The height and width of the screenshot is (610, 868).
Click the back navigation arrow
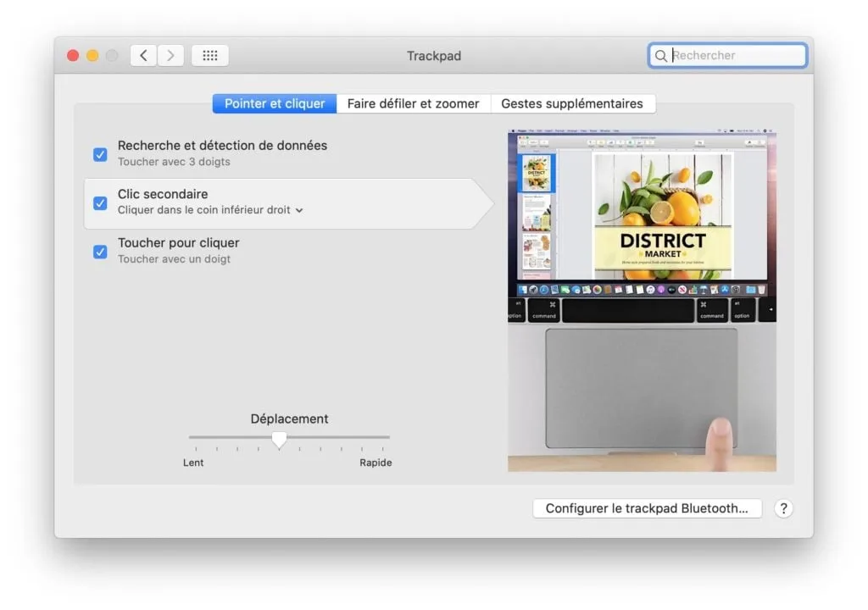(142, 55)
